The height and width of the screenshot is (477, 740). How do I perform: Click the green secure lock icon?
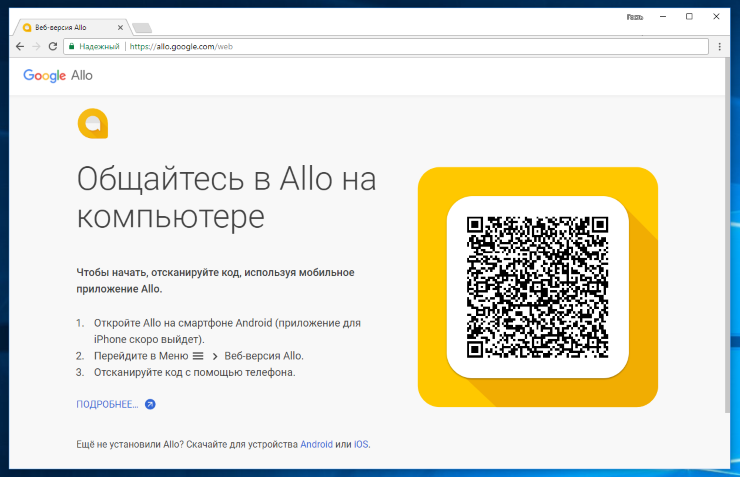coord(71,46)
